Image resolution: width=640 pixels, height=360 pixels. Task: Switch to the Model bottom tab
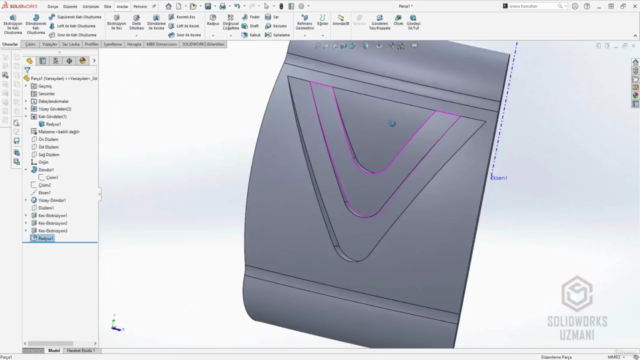click(x=54, y=351)
